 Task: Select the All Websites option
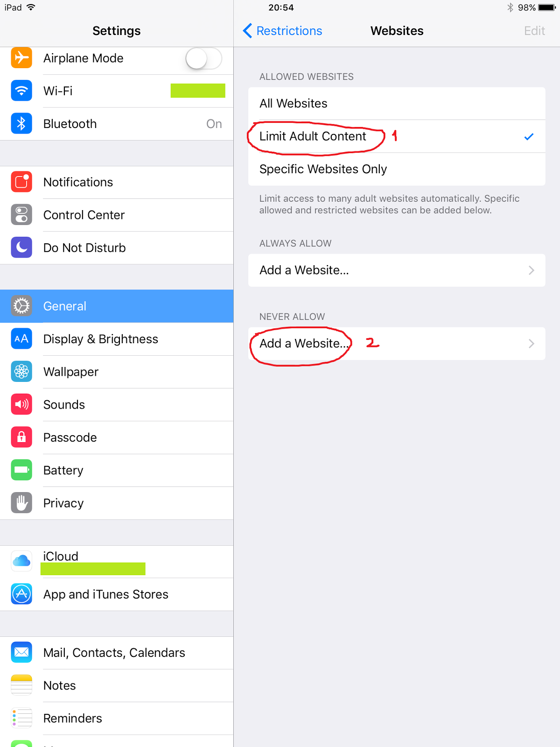point(397,103)
